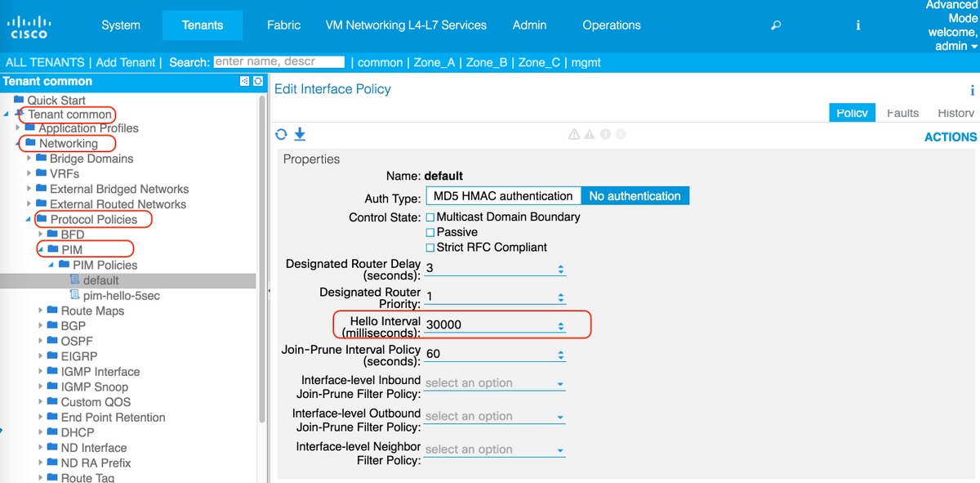Open the Zone_C tenant link
Screen dimensions: 980x483
(539, 62)
